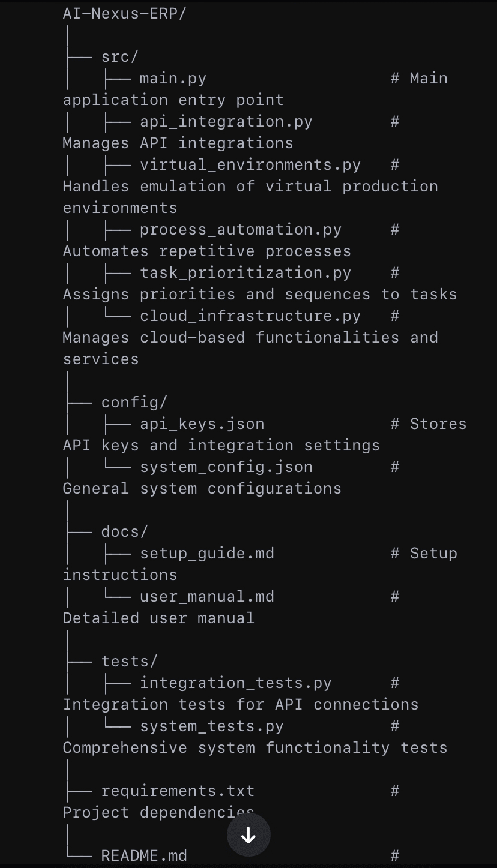Select the main.py file name

pyautogui.click(x=173, y=78)
